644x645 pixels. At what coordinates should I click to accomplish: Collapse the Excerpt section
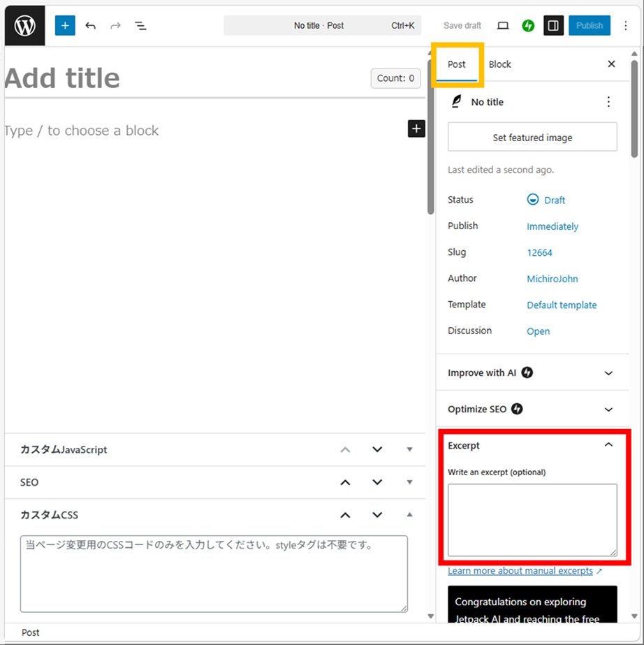[608, 445]
